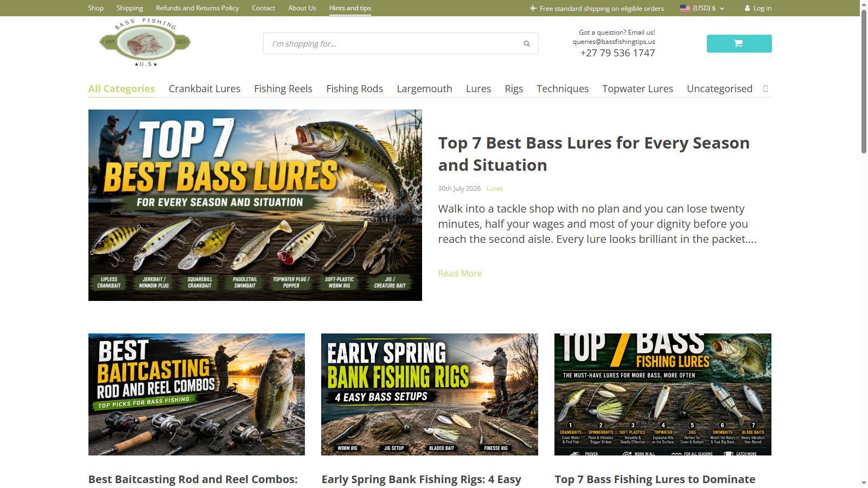Screen dimensions: 868x488
Task: Open the Topwater Lures category
Action: [637, 88]
